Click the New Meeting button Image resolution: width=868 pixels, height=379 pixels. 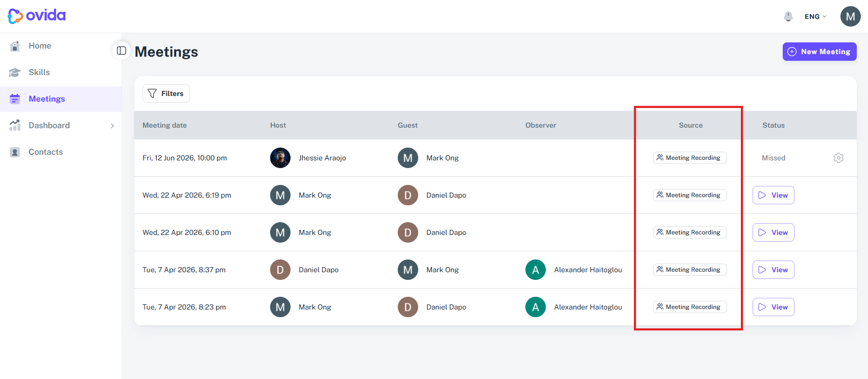[x=819, y=52]
